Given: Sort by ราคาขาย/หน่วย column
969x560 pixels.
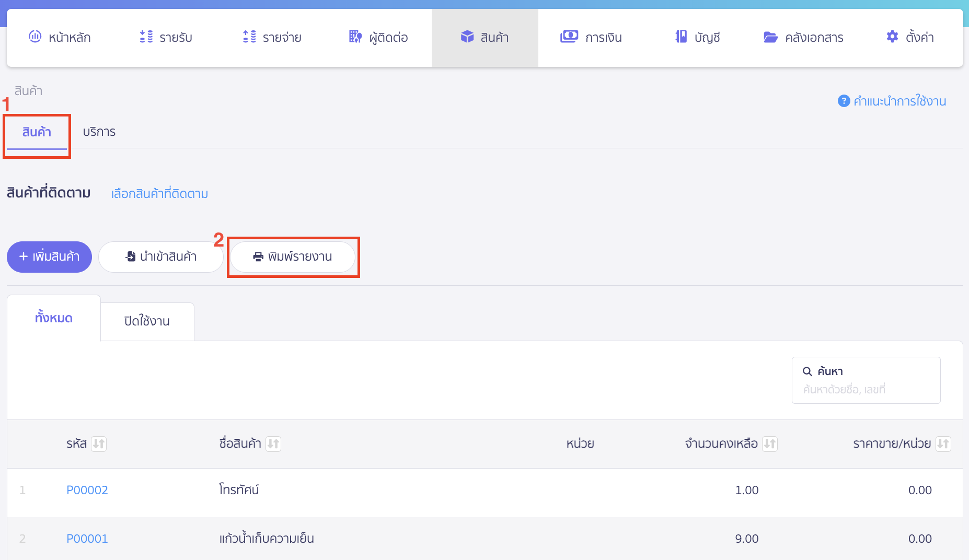Looking at the screenshot, I should pyautogui.click(x=943, y=444).
